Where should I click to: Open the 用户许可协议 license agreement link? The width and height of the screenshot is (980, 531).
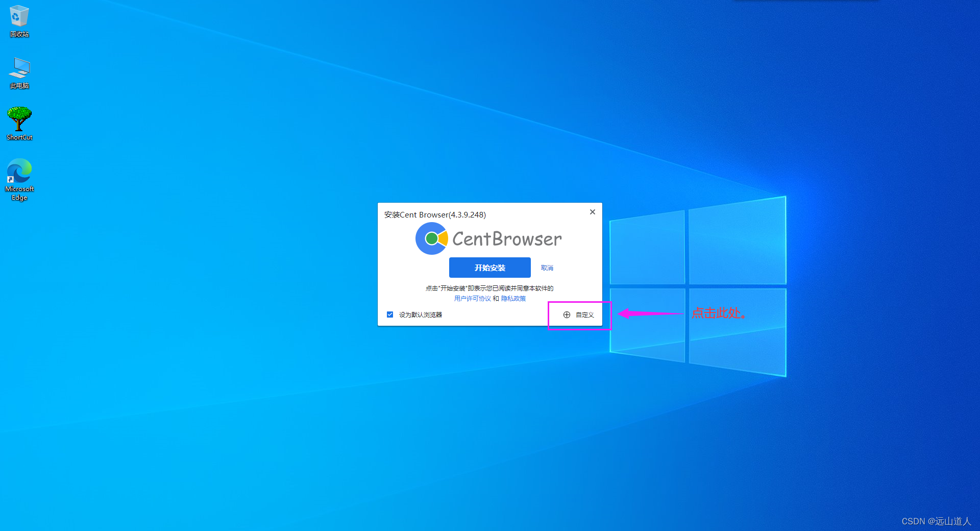click(472, 299)
